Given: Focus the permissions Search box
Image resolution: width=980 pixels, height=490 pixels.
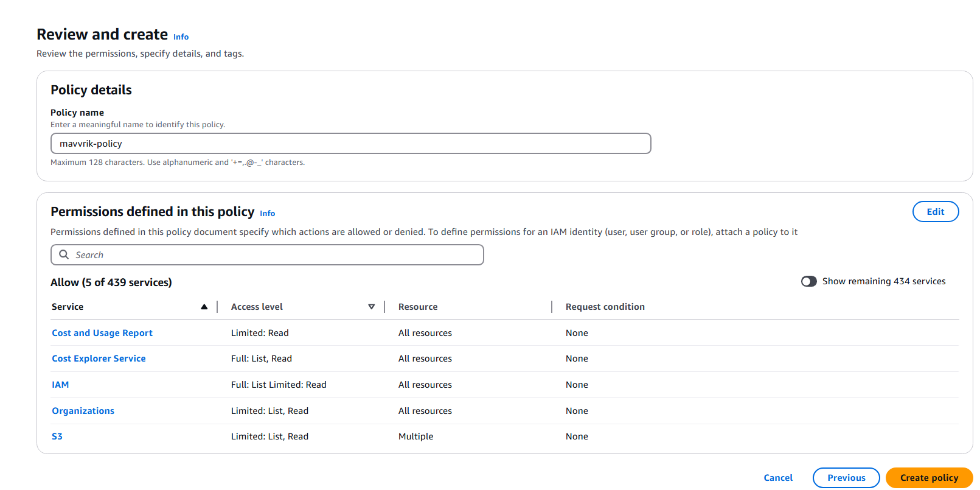Looking at the screenshot, I should pyautogui.click(x=274, y=255).
